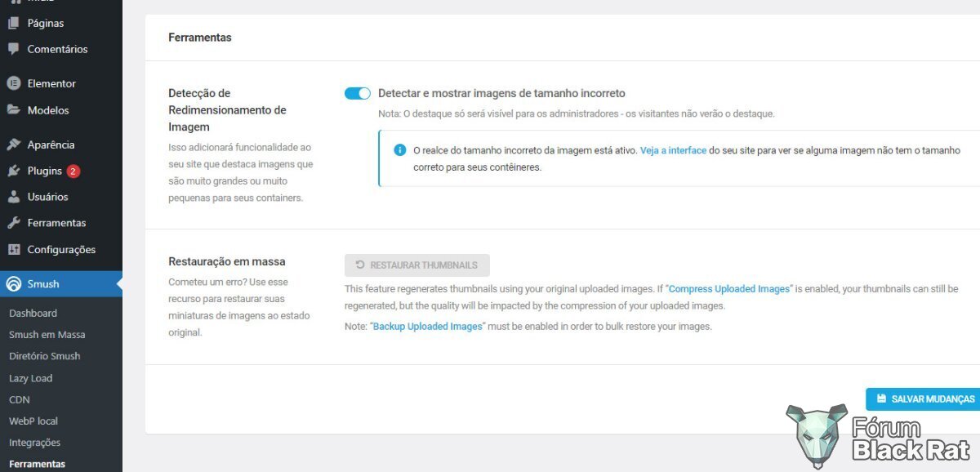Open the Lazy Load submenu item
The width and height of the screenshot is (980, 472).
(x=31, y=378)
